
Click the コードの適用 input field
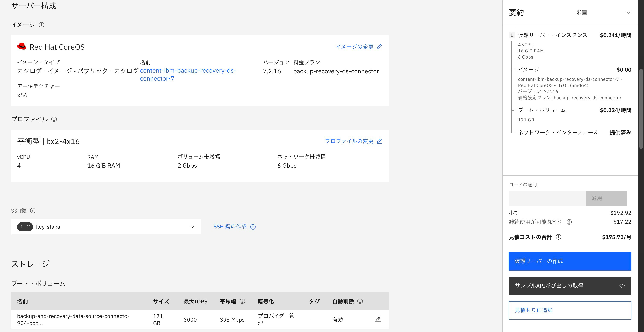547,198
